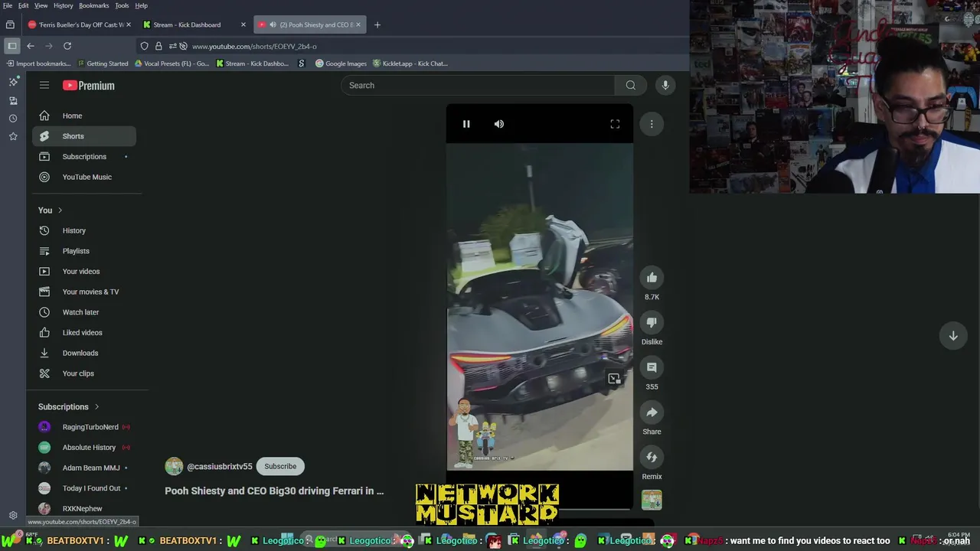Open the Tools menu
Image resolution: width=980 pixels, height=551 pixels.
tap(122, 5)
